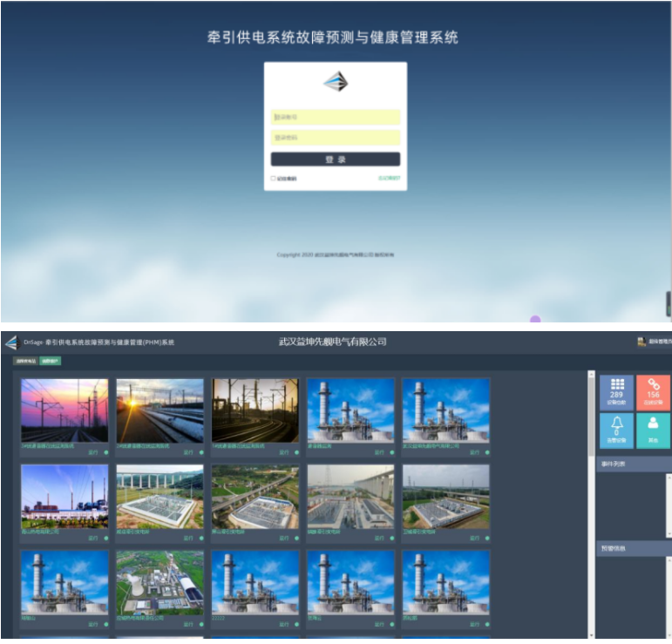Tick the remember password checkbox
Viewport: 672px width, 644px height.
[273, 179]
